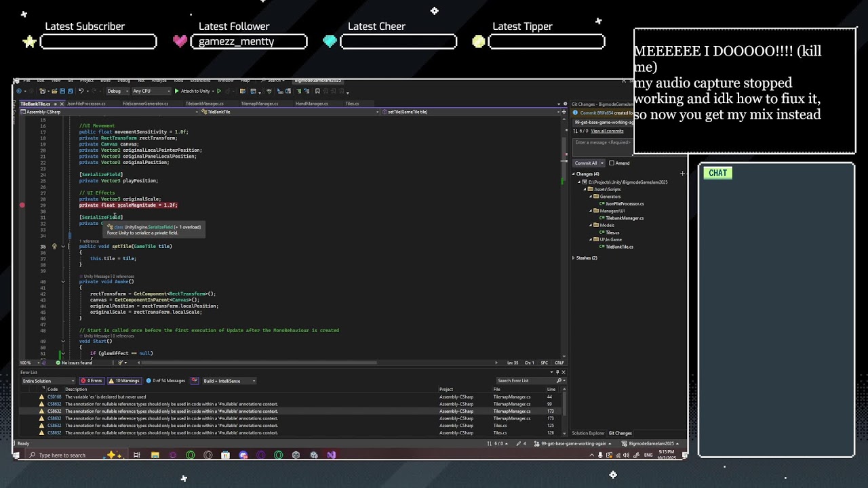
Task: Select TileBankTile.cs in Git changes tree
Action: 619,247
